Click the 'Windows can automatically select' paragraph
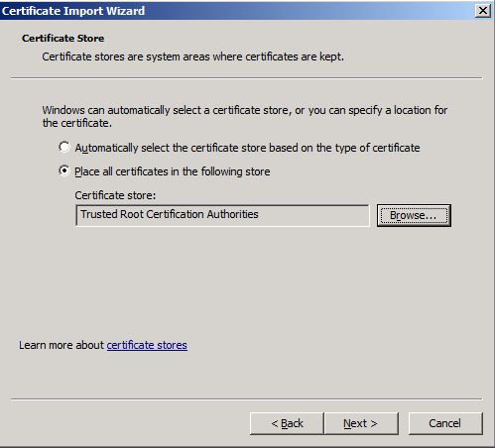 coord(245,116)
